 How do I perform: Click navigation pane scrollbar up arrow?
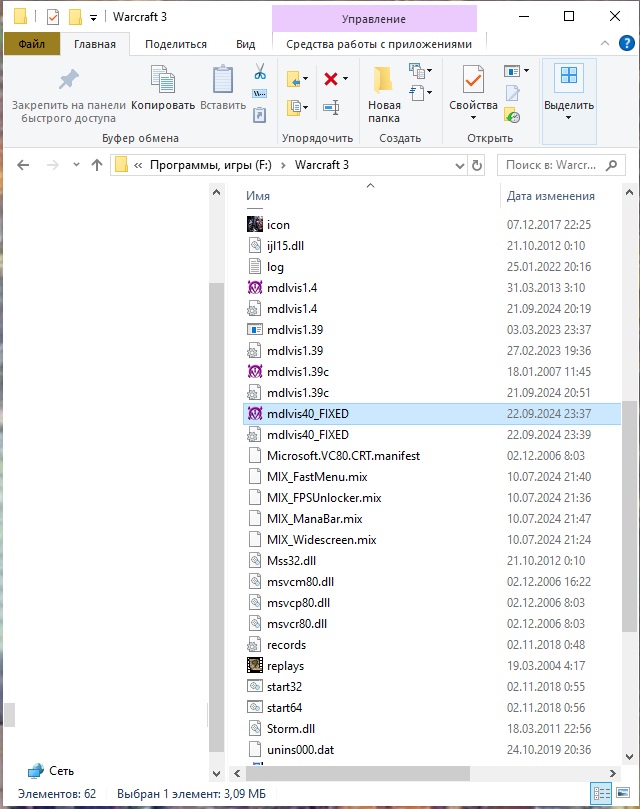(x=217, y=192)
